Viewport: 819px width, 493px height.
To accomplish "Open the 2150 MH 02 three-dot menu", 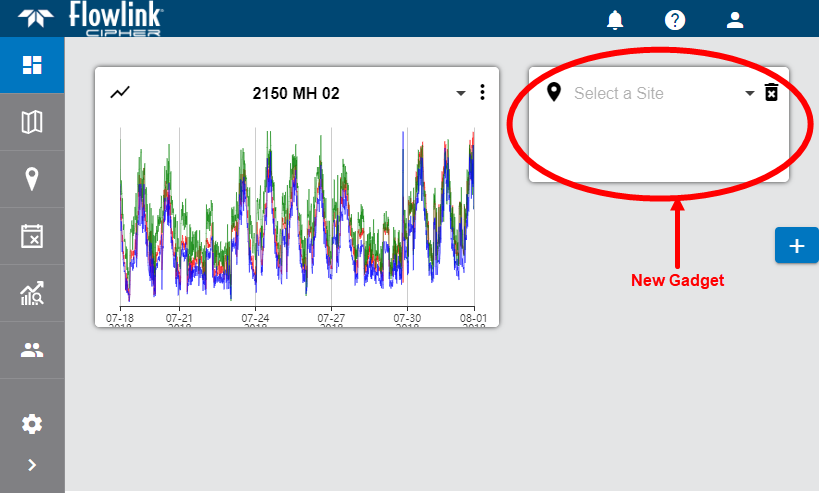I will point(482,93).
